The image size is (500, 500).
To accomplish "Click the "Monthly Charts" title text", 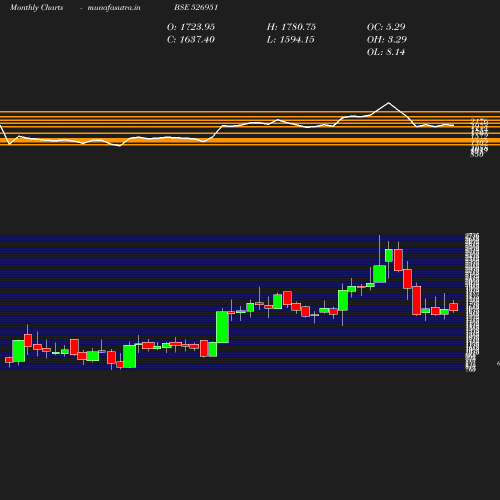I will (x=36, y=7).
